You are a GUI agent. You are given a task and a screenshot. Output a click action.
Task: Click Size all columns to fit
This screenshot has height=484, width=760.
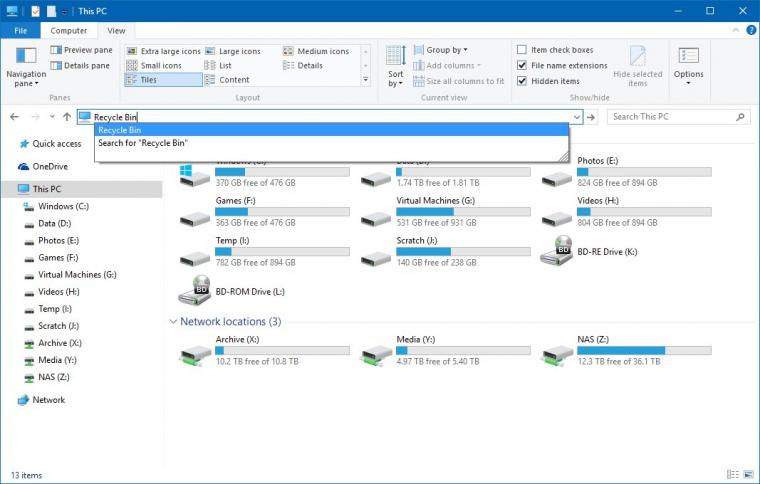point(459,81)
